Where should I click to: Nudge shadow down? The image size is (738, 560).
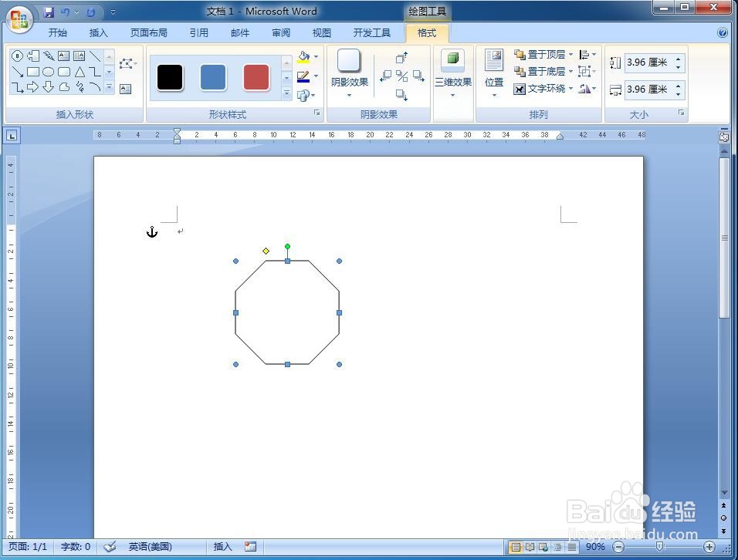pos(401,95)
